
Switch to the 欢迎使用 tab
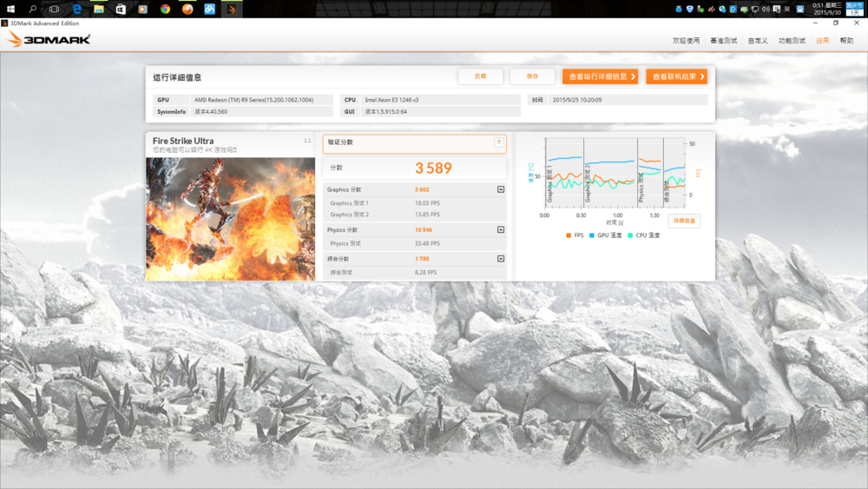686,41
